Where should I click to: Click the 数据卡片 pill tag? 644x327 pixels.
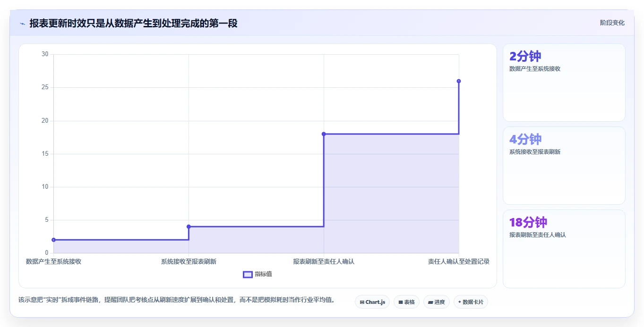(x=471, y=302)
